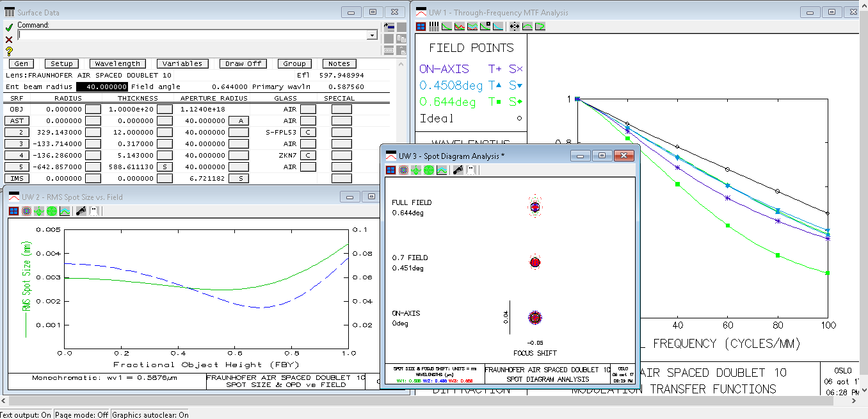The width and height of the screenshot is (868, 419).
Task: Click the black pen icon in RMS Spot Size toolbar
Action: click(81, 211)
